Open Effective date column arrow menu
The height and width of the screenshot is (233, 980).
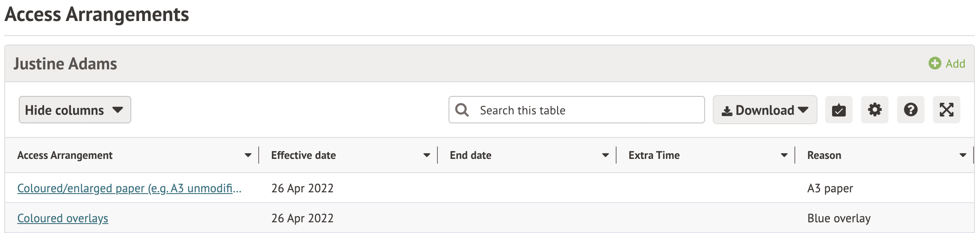point(427,155)
